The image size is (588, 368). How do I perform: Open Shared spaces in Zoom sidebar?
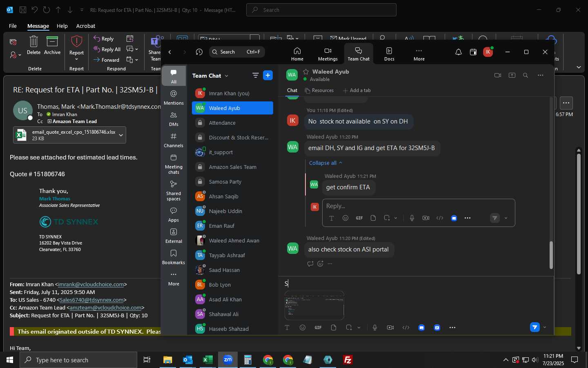174,191
